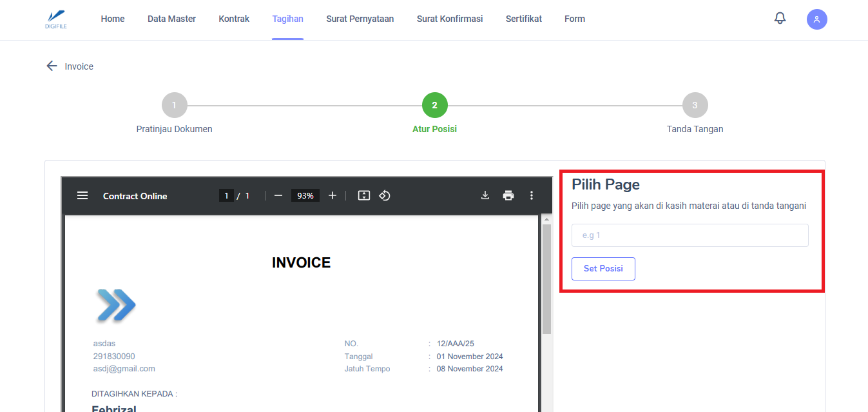Image resolution: width=868 pixels, height=412 pixels.
Task: Print the invoice document
Action: [x=508, y=196]
